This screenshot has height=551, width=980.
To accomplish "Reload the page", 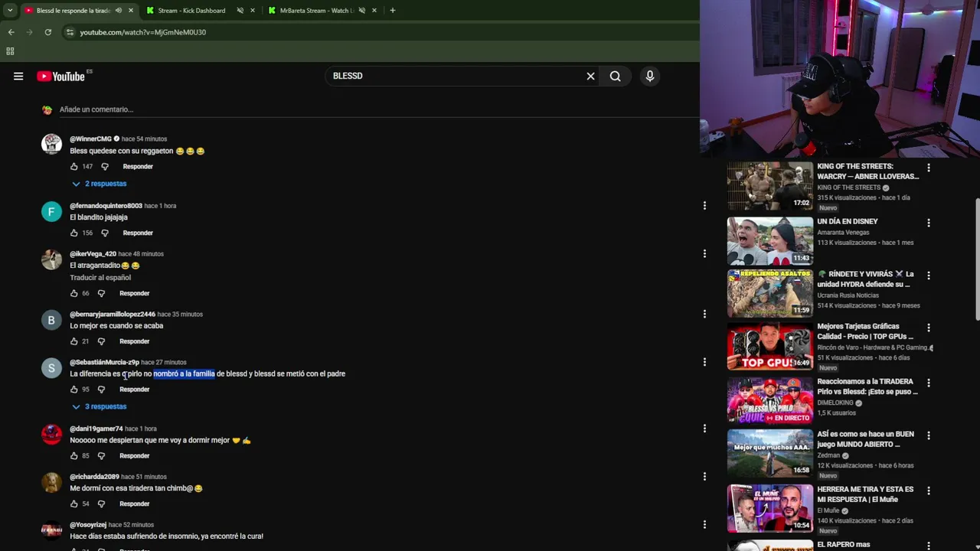I will click(x=47, y=32).
